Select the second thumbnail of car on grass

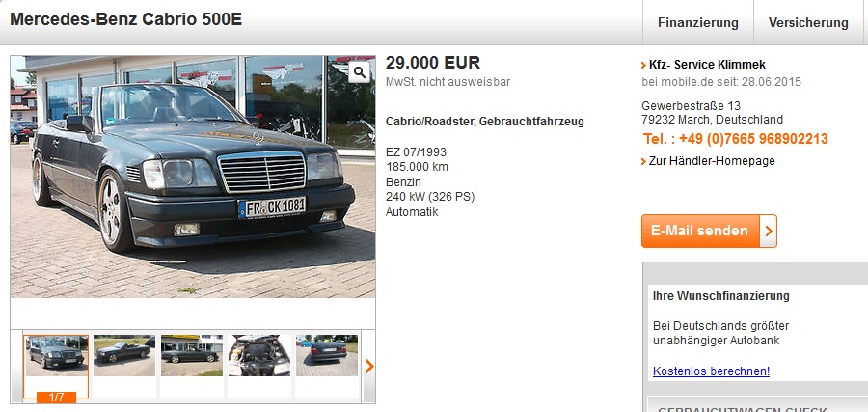[x=124, y=355]
